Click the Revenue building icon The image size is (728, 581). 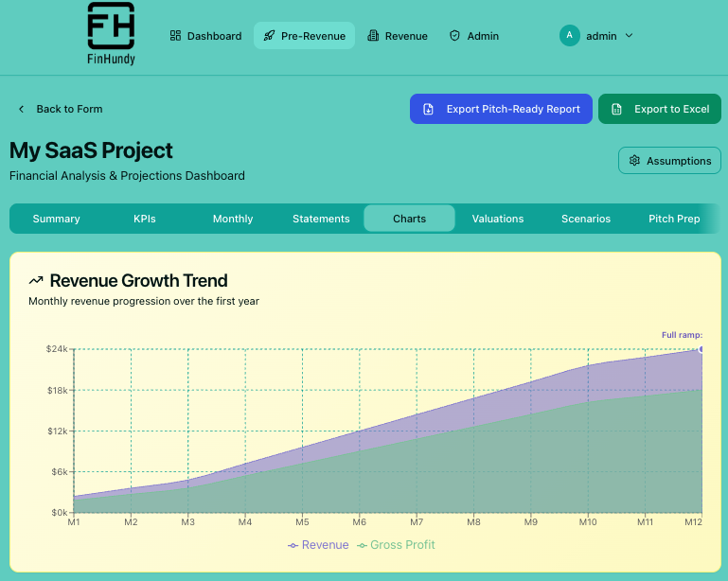click(x=373, y=36)
